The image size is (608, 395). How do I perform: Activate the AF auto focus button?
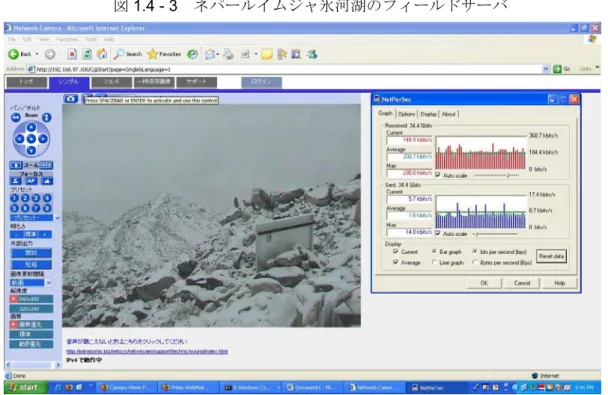31,181
